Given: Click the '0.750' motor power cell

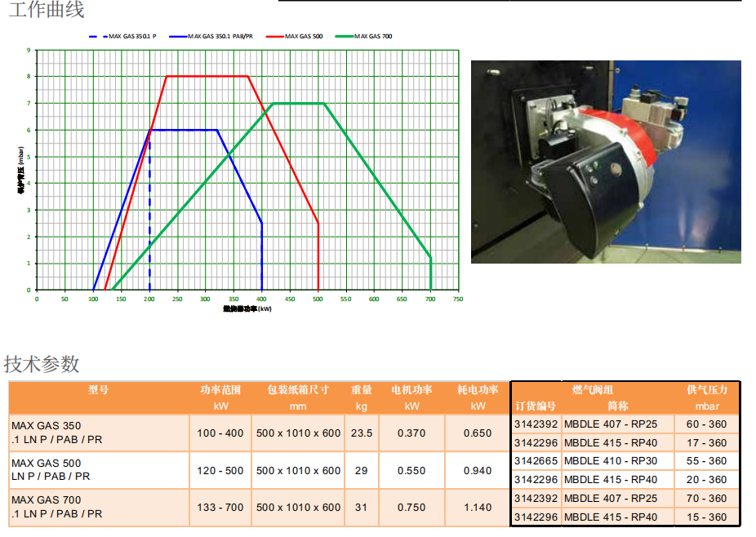Looking at the screenshot, I should [x=411, y=507].
